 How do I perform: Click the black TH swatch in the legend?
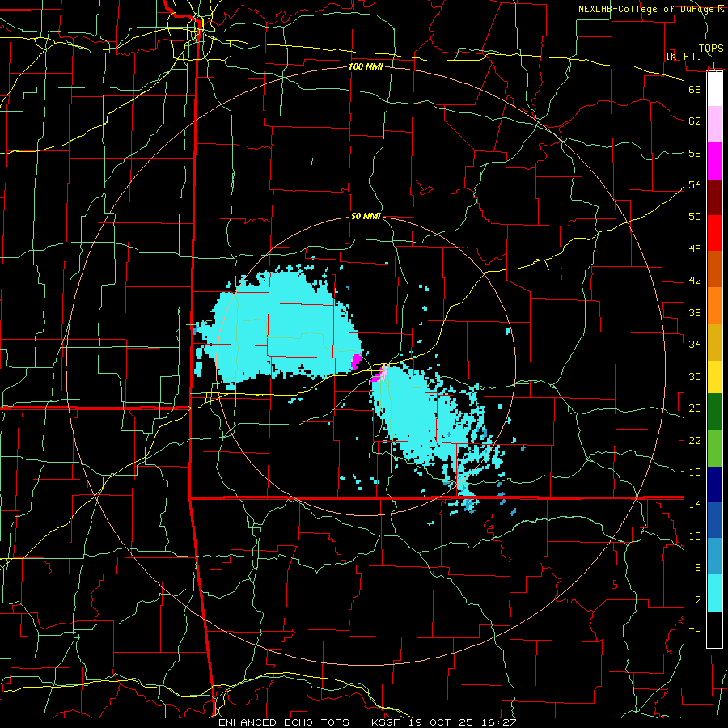point(714,629)
